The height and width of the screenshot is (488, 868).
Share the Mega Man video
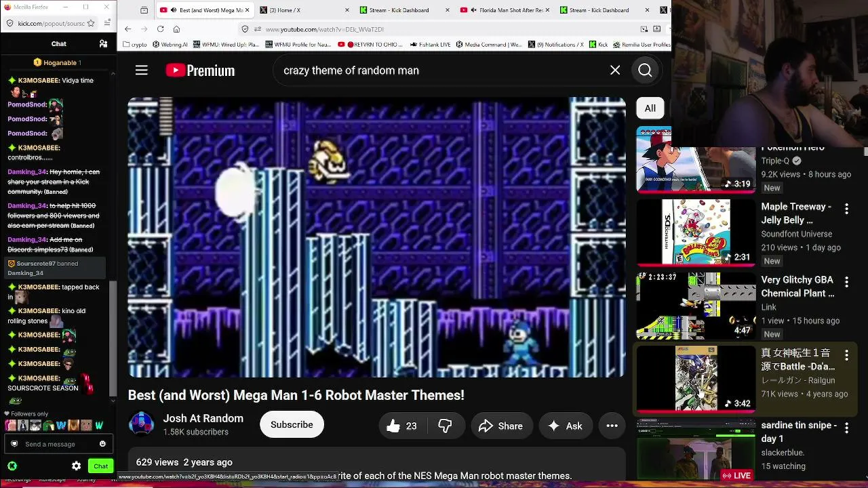[x=500, y=426]
